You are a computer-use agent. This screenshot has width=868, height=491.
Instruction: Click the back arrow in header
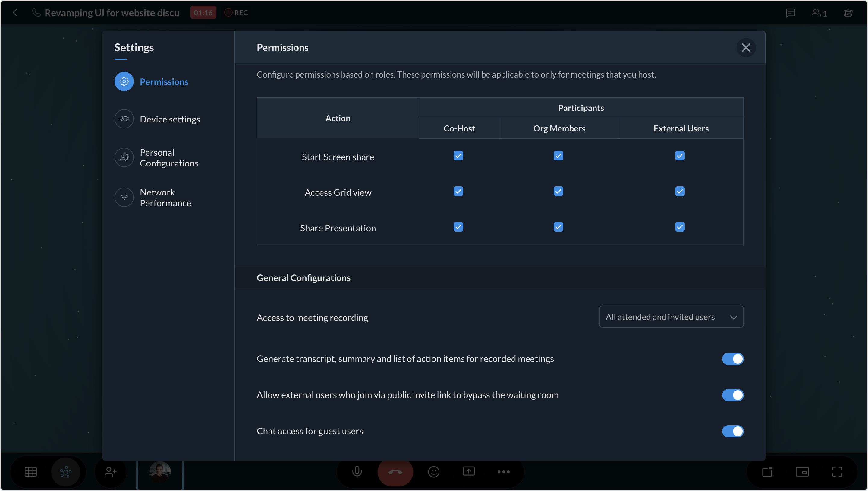tap(15, 13)
